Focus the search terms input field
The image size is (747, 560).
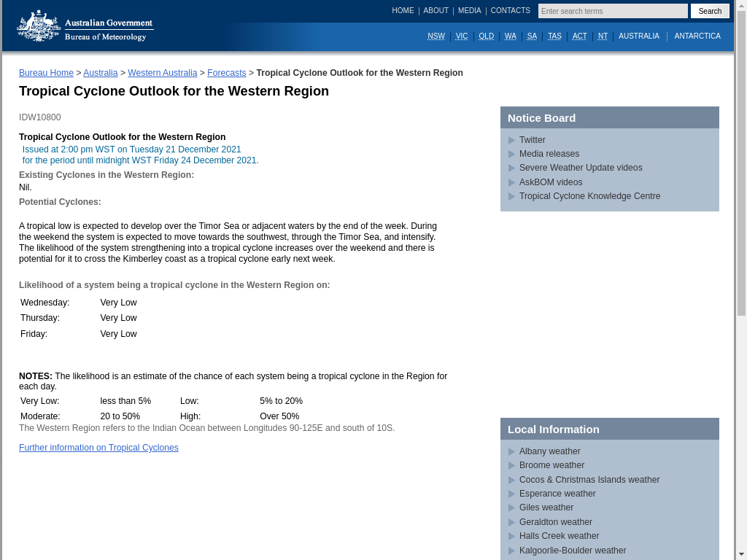pos(612,11)
